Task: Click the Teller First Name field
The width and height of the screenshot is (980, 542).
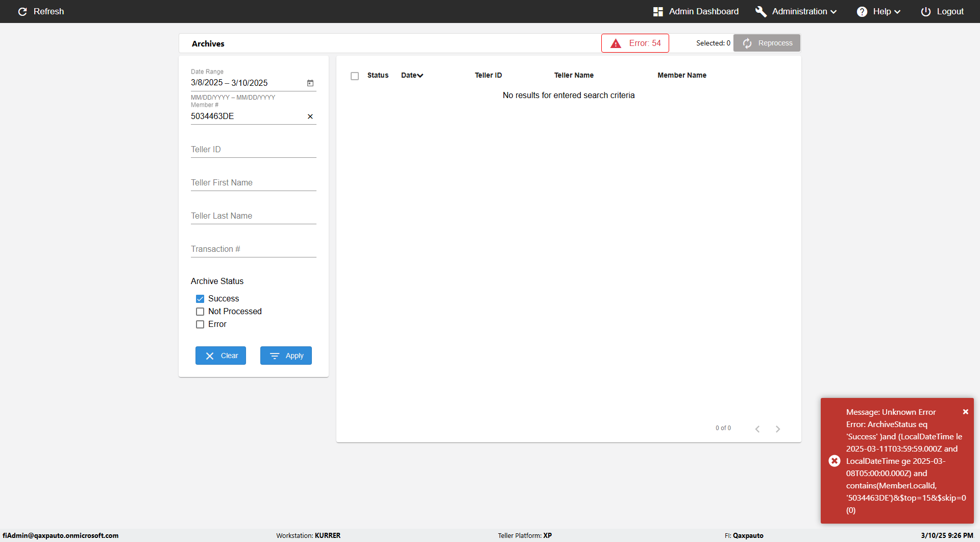Action: 254,183
